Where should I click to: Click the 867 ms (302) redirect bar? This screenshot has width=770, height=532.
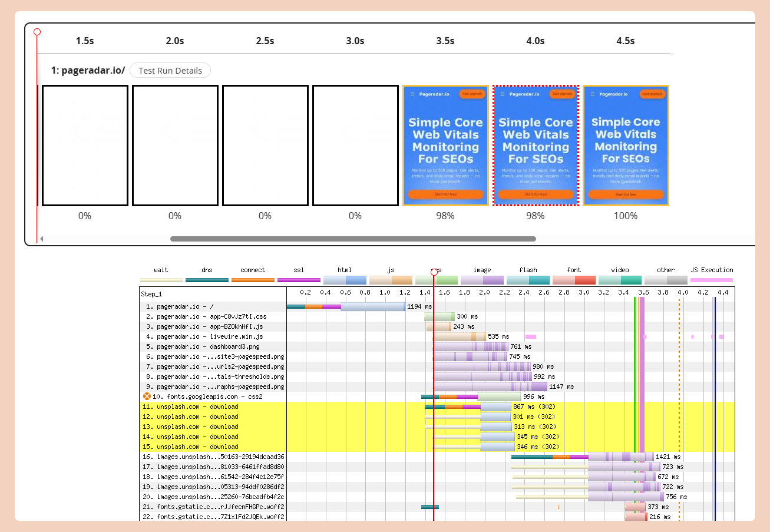click(x=468, y=407)
